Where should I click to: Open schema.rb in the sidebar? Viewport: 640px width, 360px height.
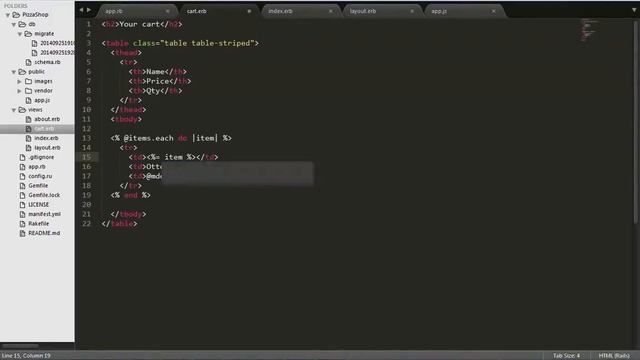pos(47,62)
